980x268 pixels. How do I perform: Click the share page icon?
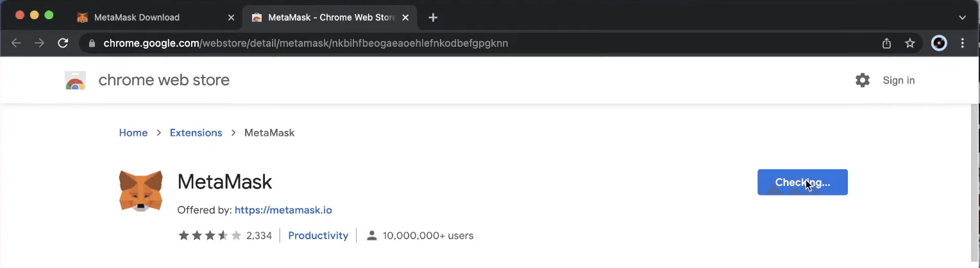(x=887, y=43)
